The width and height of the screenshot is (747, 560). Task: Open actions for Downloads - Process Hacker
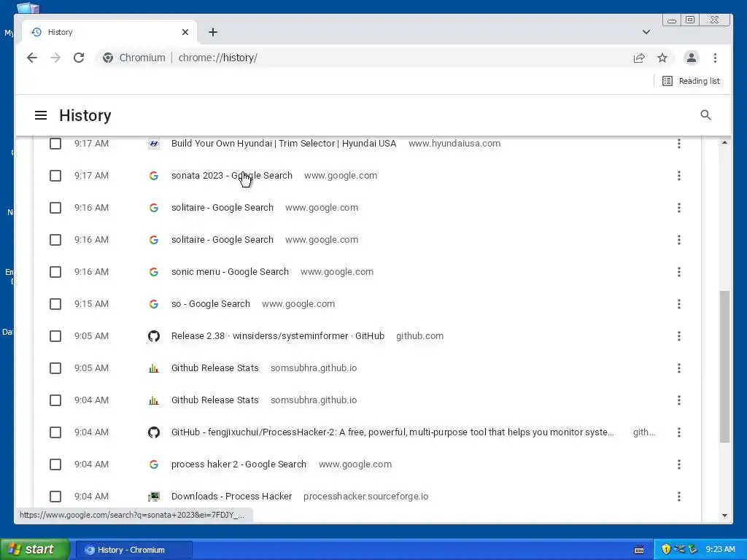[x=679, y=497]
